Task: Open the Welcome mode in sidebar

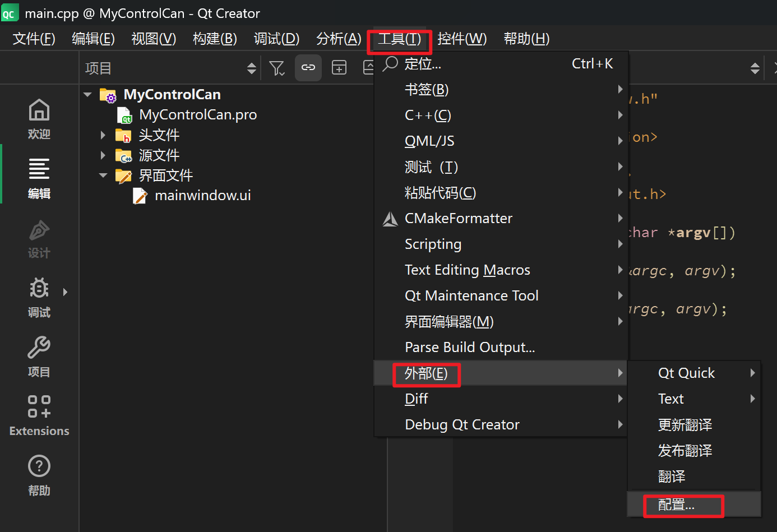Action: 39,119
